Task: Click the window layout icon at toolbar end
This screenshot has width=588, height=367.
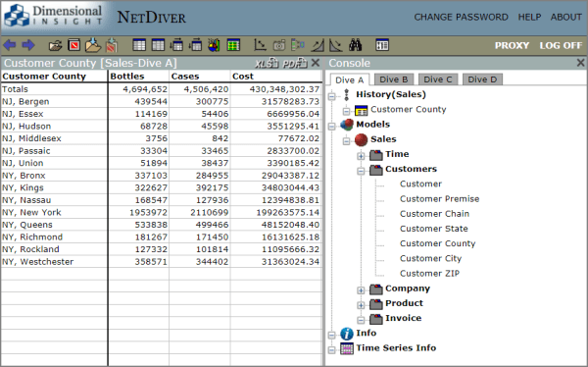Action: (382, 45)
